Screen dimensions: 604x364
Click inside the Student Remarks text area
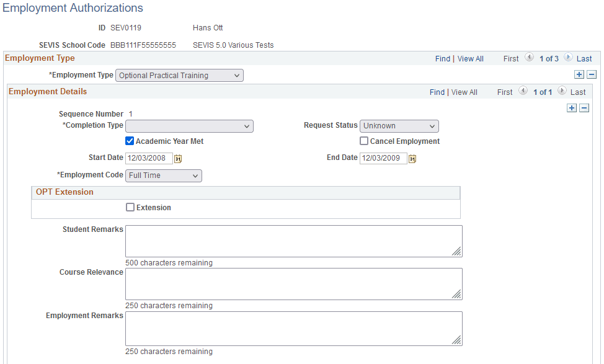pyautogui.click(x=293, y=241)
